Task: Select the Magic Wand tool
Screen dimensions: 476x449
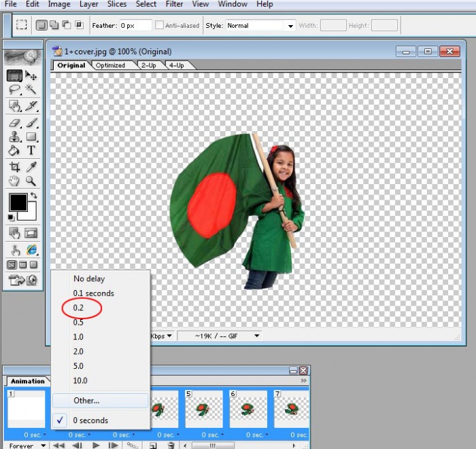Action: 31,90
